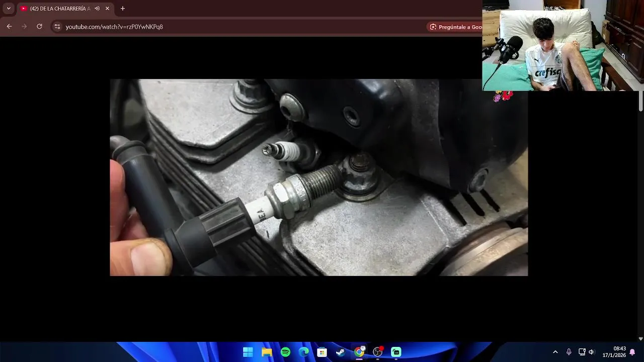Open the Windows Start menu
The height and width of the screenshot is (362, 644).
[x=248, y=352]
